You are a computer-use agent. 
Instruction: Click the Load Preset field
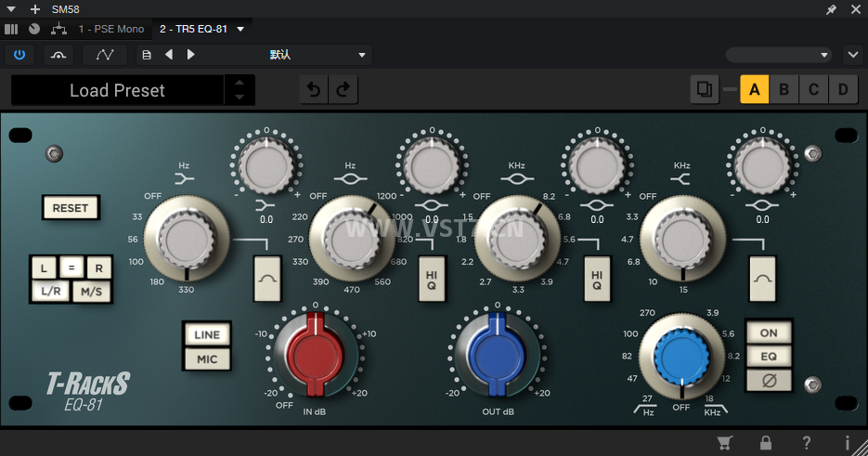pos(117,90)
